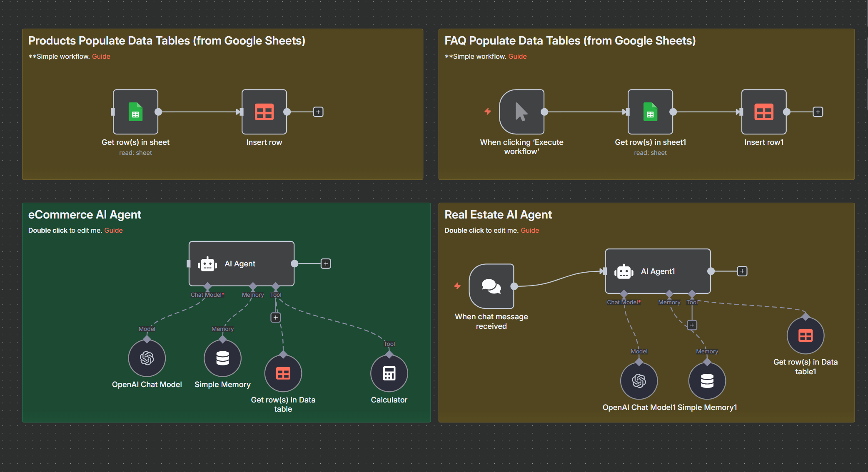Click the Real Estate AI Agent sticky title
868x472 pixels.
tap(498, 215)
